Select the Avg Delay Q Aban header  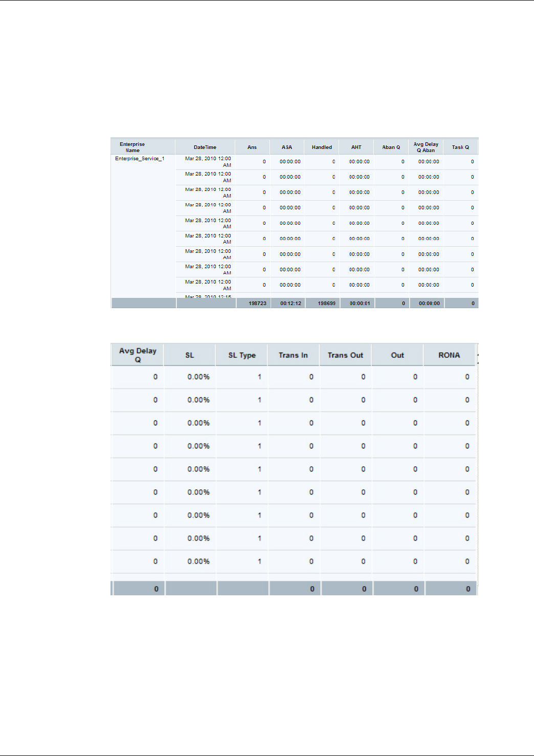tap(426, 147)
